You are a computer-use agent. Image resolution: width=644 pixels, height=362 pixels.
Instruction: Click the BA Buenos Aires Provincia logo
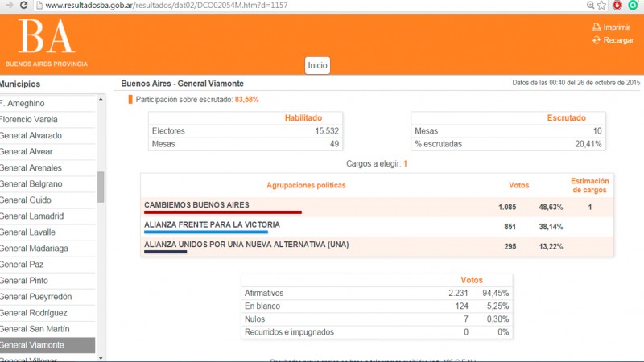(x=46, y=43)
